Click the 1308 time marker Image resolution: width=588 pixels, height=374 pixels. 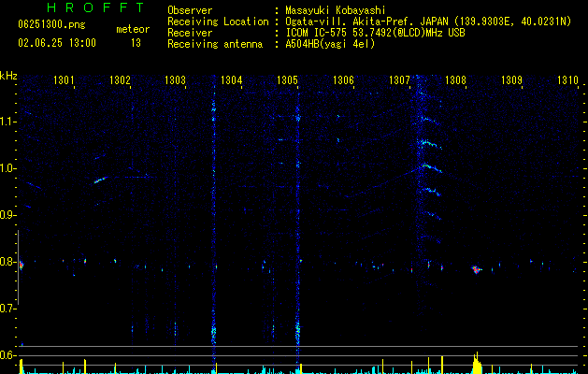click(455, 79)
